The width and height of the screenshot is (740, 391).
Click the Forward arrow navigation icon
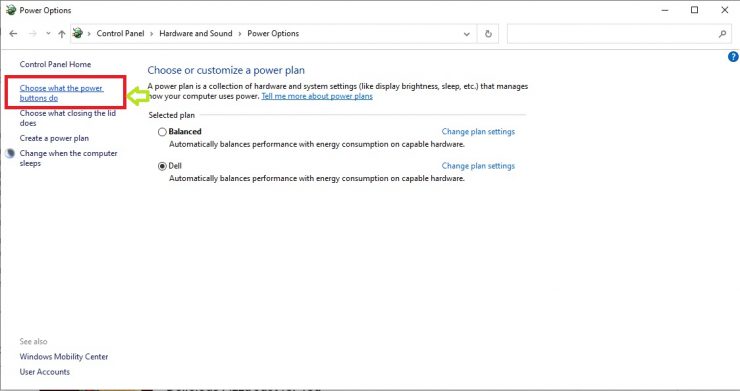[33, 34]
